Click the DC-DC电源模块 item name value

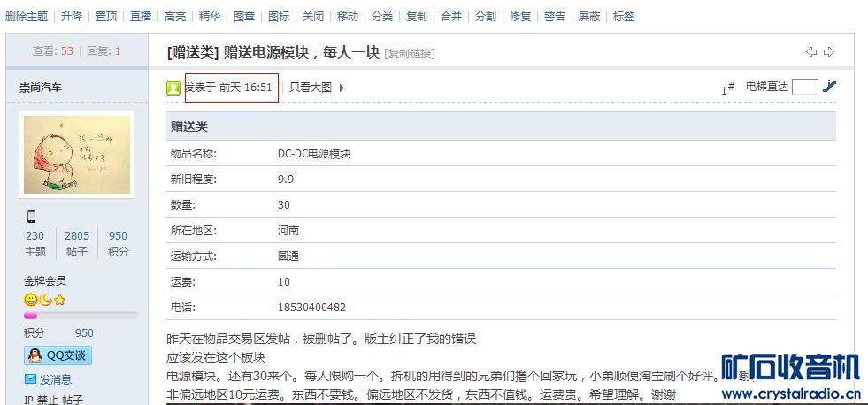point(314,154)
